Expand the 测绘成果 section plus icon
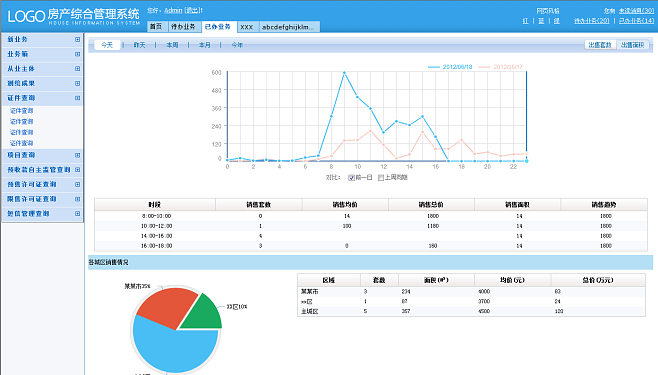This screenshot has width=658, height=375. [77, 83]
